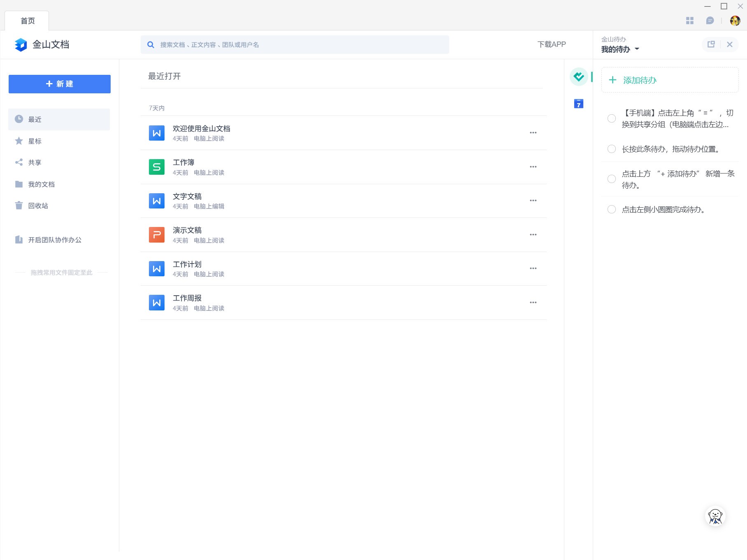The width and height of the screenshot is (747, 560).
Task: Complete the 长按此条待办 to-do circle
Action: pyautogui.click(x=612, y=149)
